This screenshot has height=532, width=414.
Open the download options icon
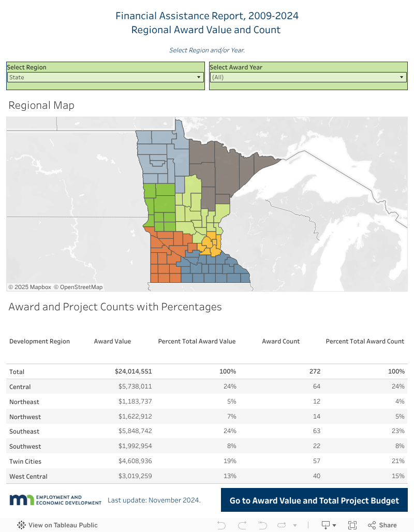(x=329, y=525)
